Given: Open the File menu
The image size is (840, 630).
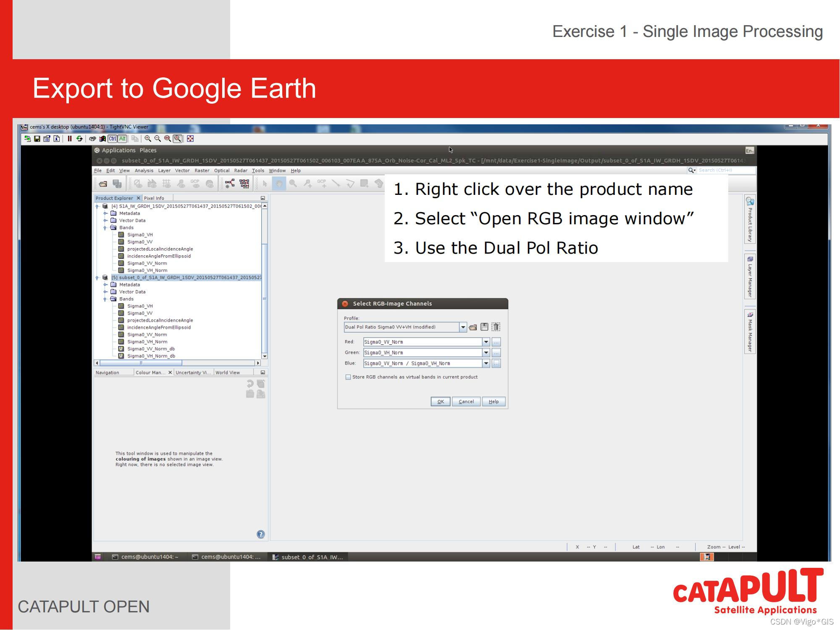Looking at the screenshot, I should pos(98,171).
